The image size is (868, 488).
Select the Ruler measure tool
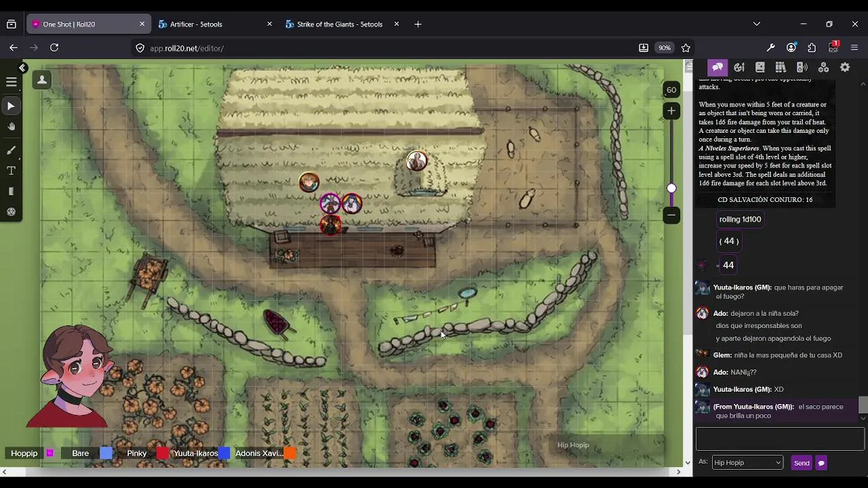[12, 191]
